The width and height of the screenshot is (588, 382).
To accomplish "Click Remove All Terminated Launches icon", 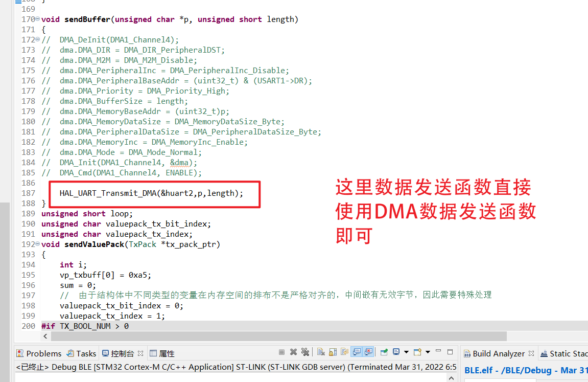I will 305,352.
